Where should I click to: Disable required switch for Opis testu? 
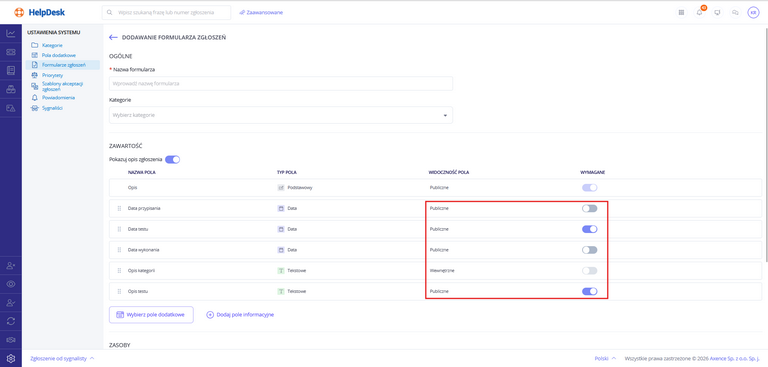pos(590,291)
